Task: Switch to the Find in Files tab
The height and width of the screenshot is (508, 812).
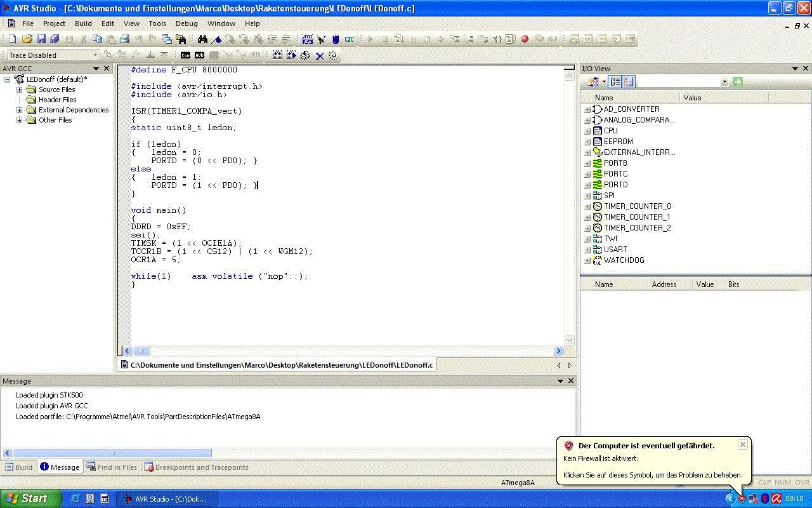Action: pos(112,467)
